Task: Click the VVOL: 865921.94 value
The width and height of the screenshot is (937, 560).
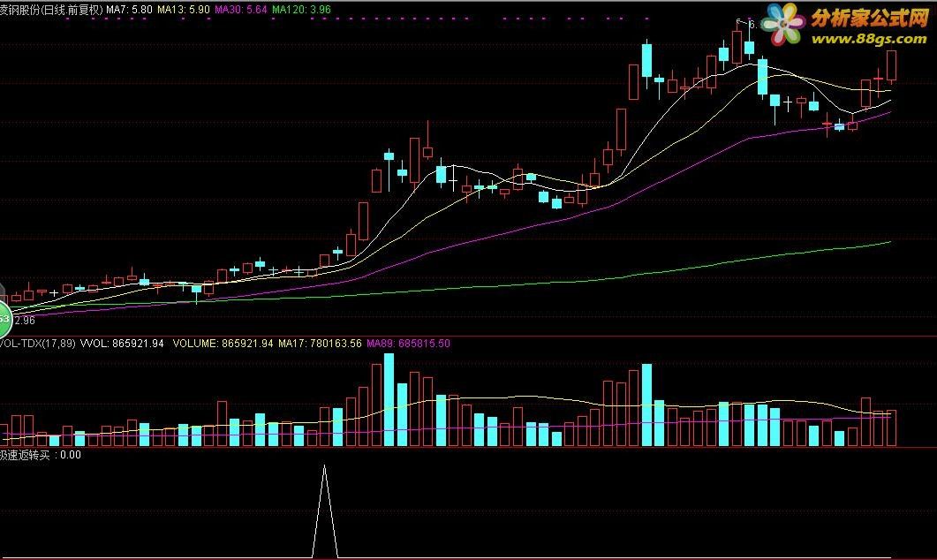Action: (122, 344)
